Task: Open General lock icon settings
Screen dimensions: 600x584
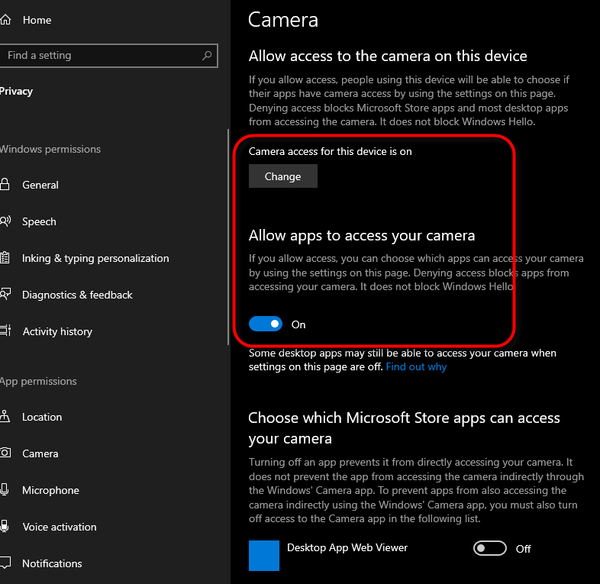Action: pyautogui.click(x=5, y=185)
